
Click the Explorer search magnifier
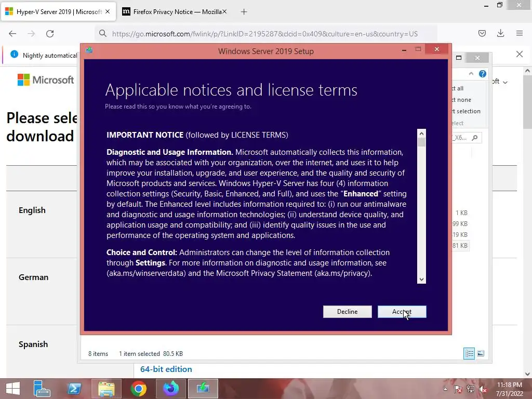475,137
